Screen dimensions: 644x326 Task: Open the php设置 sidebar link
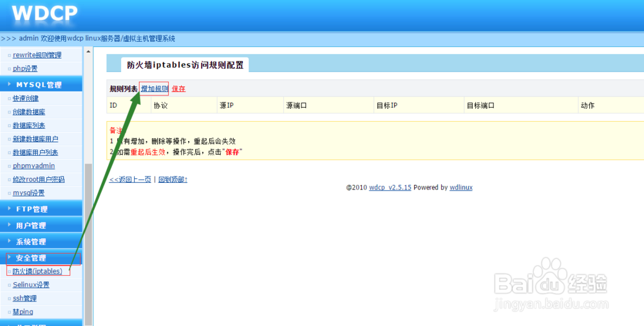click(x=25, y=68)
